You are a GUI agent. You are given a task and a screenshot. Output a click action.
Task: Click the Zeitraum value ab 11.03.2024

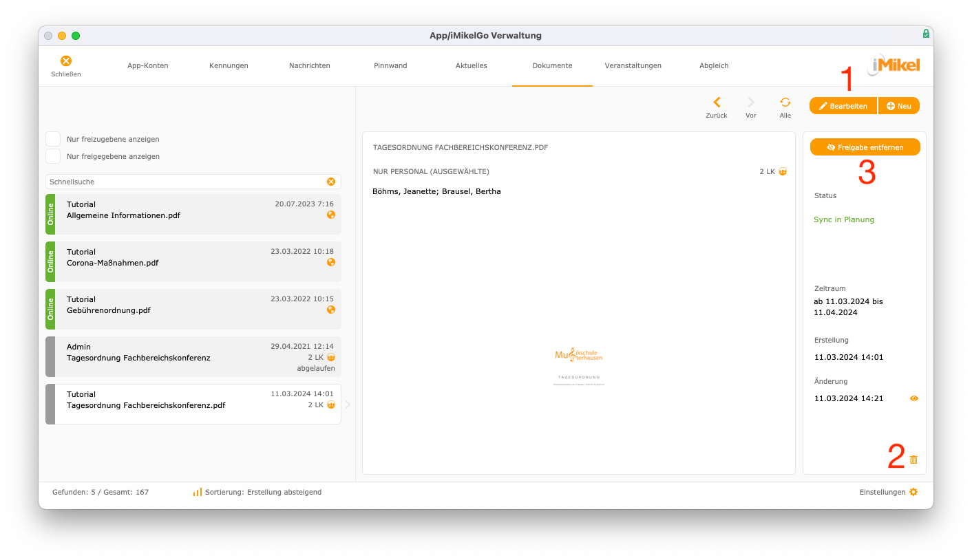click(848, 307)
